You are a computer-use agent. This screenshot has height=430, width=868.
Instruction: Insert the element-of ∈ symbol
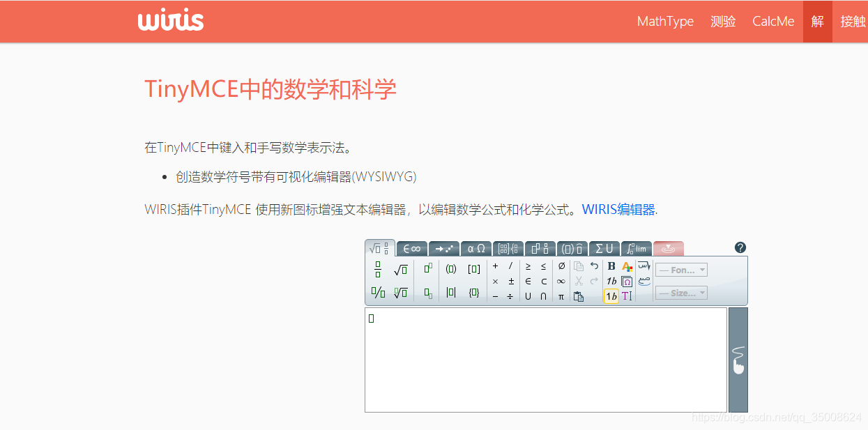pos(528,282)
